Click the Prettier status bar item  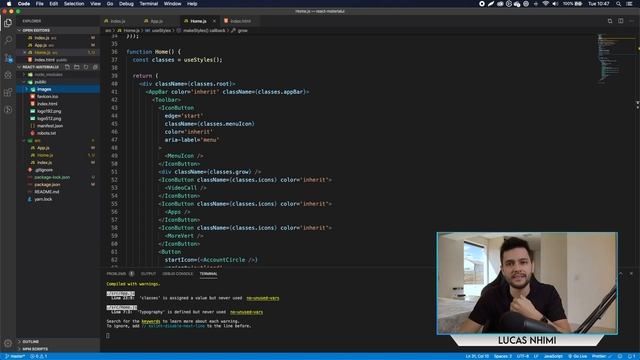tap(602, 356)
